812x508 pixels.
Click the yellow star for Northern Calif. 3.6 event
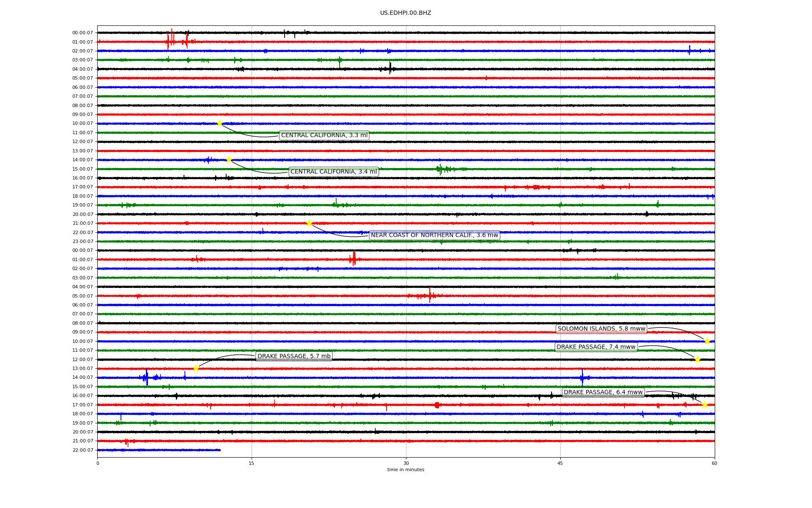pyautogui.click(x=309, y=223)
